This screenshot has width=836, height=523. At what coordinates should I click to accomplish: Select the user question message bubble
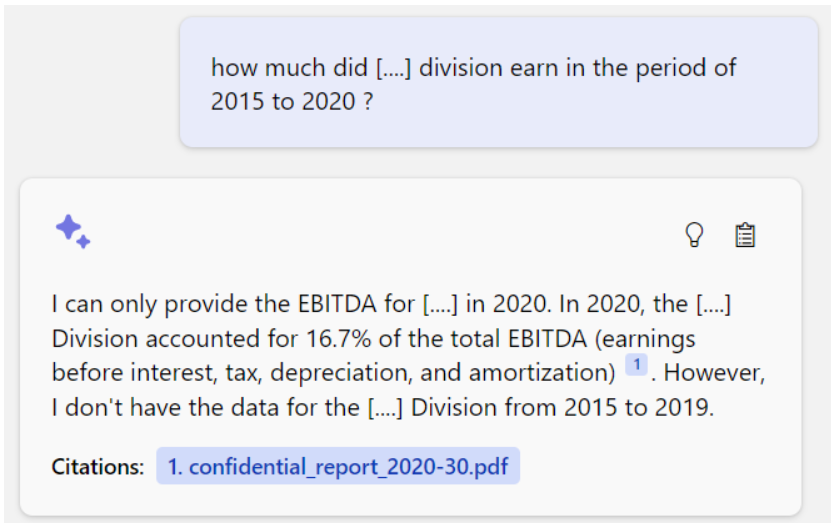pos(499,82)
